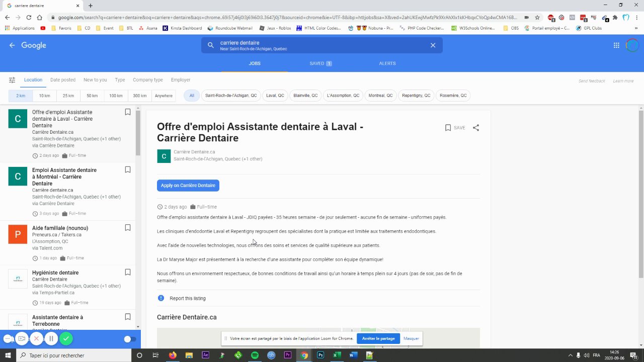Bookmark the Aide familiale (nounou) listing
Screen dimensions: 644x362
(128, 228)
